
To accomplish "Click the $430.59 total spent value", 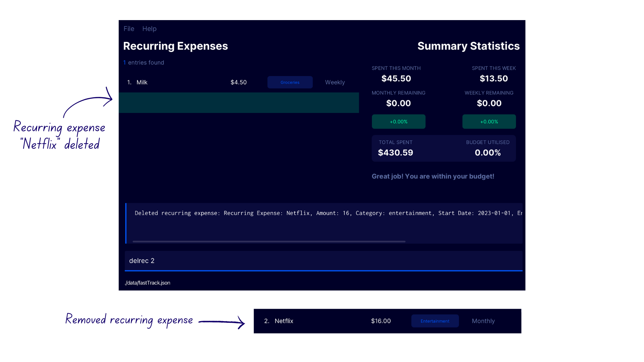I will click(395, 153).
